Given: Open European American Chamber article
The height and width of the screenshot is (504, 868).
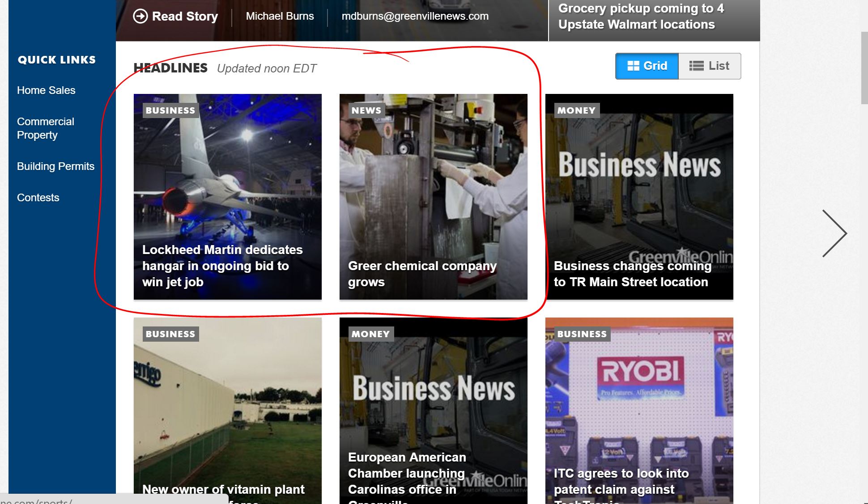Looking at the screenshot, I should click(434, 411).
